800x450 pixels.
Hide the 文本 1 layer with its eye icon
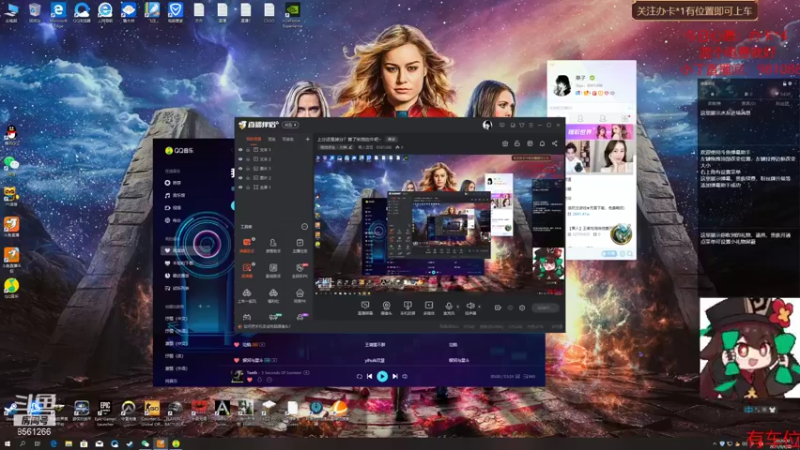point(241,150)
